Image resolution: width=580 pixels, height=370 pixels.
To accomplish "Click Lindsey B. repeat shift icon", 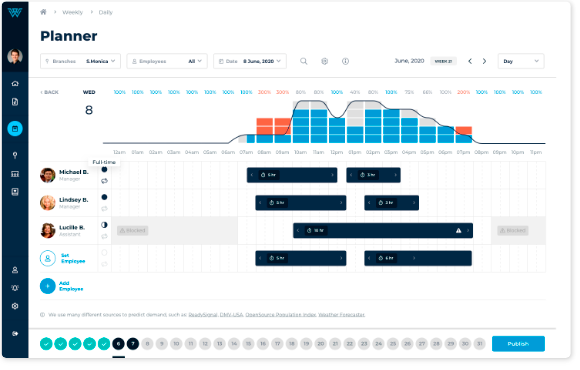I will coord(104,209).
